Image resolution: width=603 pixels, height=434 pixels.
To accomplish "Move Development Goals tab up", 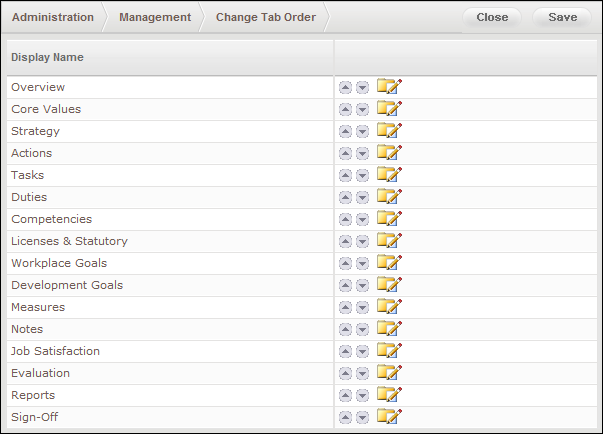I will [346, 286].
